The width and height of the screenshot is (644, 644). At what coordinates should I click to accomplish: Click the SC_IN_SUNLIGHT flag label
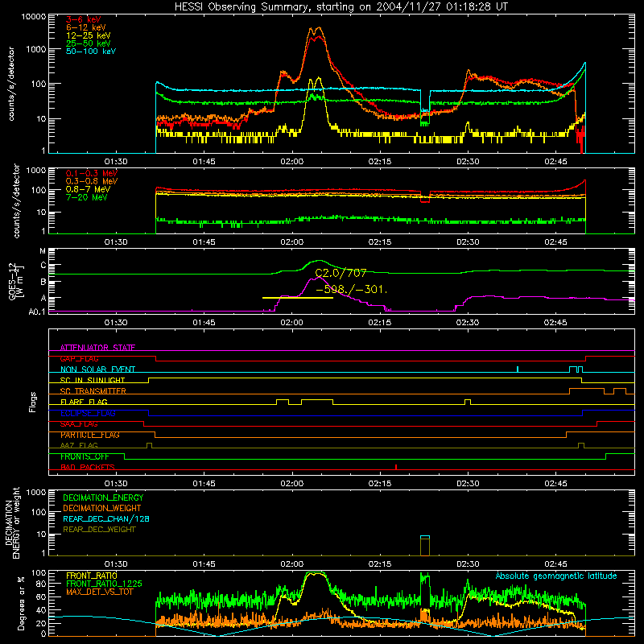[93, 380]
